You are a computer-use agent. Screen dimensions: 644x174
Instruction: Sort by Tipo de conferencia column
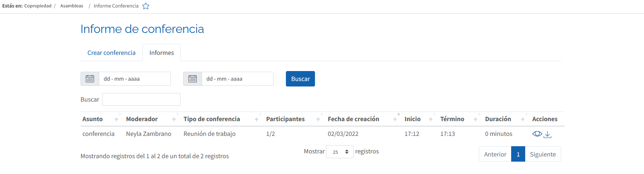[221, 119]
